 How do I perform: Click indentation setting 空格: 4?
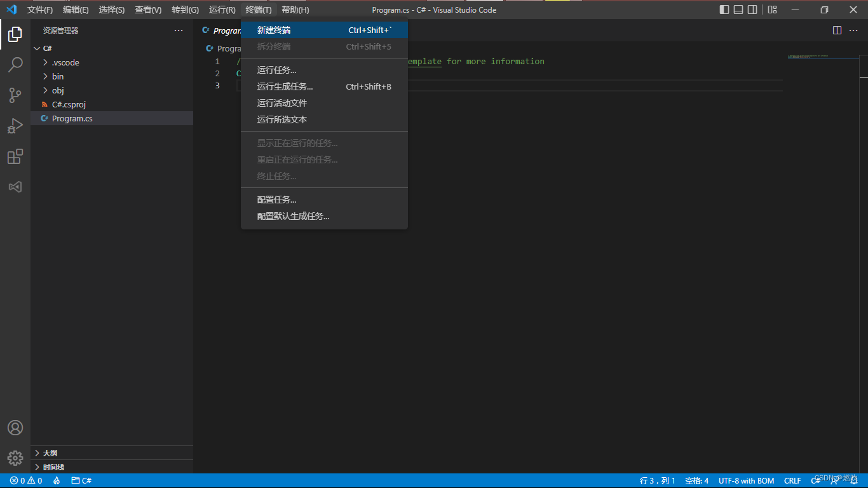pos(696,481)
